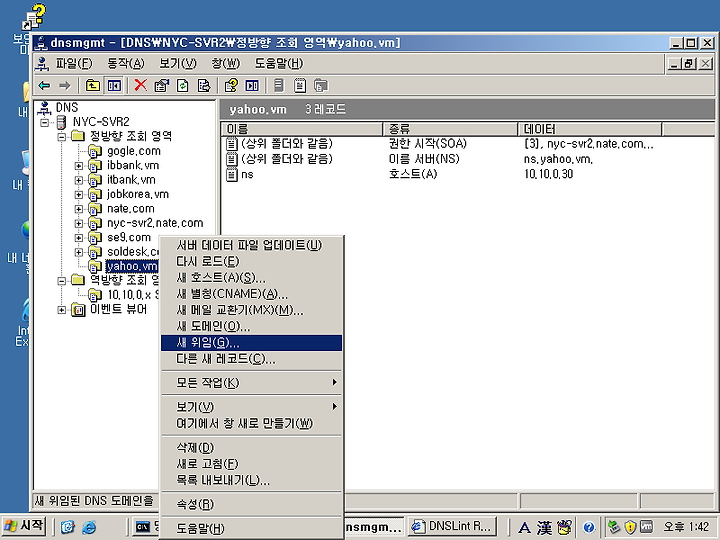This screenshot has width=720, height=540.
Task: Choose 속성(R) in the context menu
Action: 252,505
